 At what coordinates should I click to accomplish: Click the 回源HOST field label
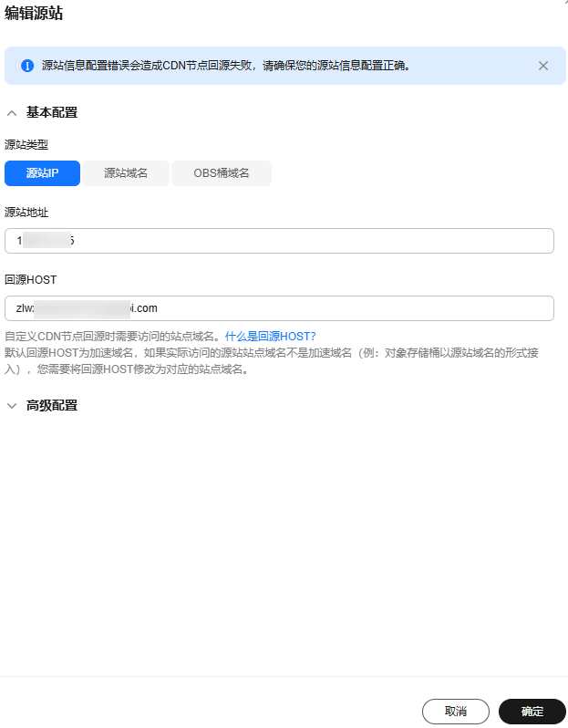pyautogui.click(x=31, y=280)
